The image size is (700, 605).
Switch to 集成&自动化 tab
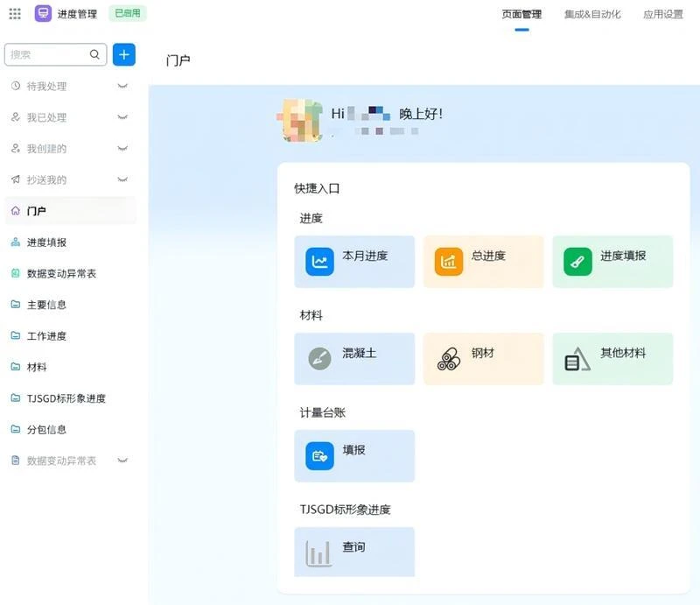(x=592, y=14)
